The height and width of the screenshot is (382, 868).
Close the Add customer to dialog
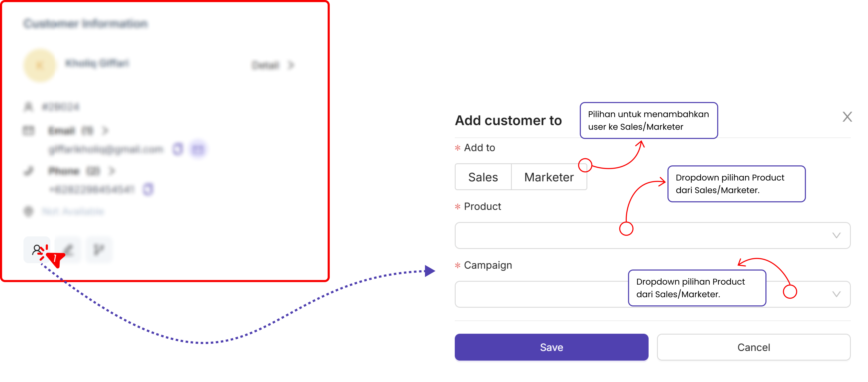(847, 117)
